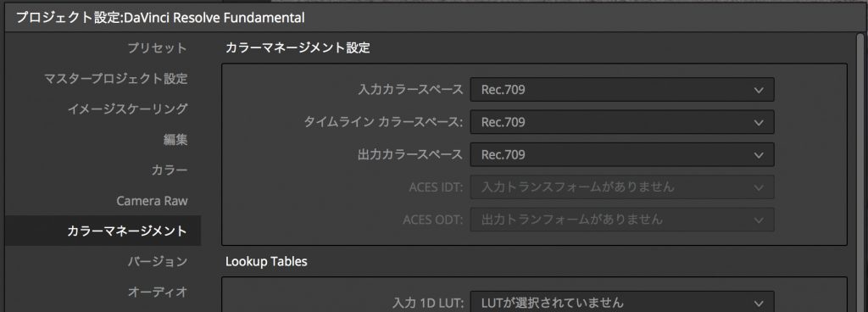Open the 出力カラースペース dropdown
The height and width of the screenshot is (312, 868).
[622, 155]
